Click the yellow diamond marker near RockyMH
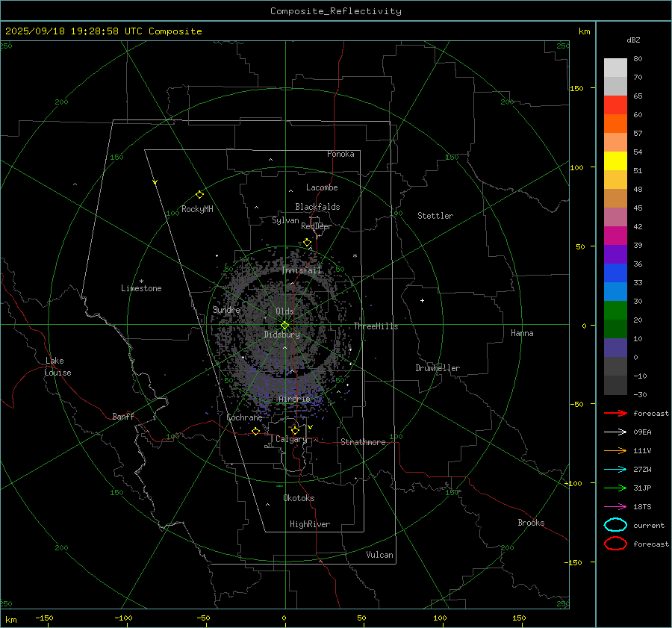 pyautogui.click(x=199, y=194)
